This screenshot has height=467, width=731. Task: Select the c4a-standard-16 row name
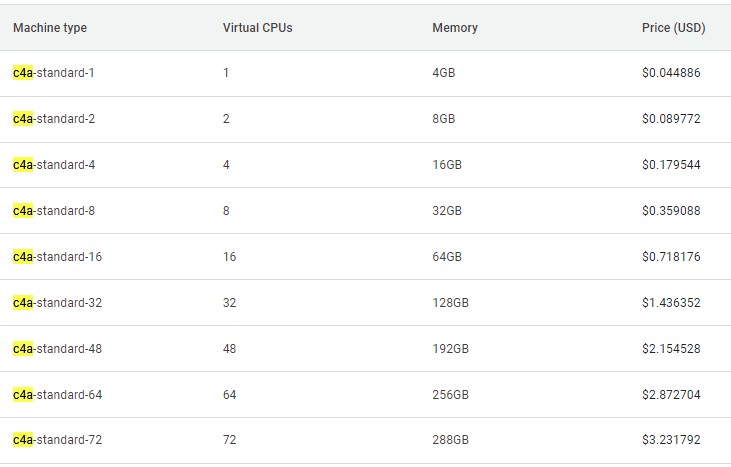pyautogui.click(x=57, y=257)
